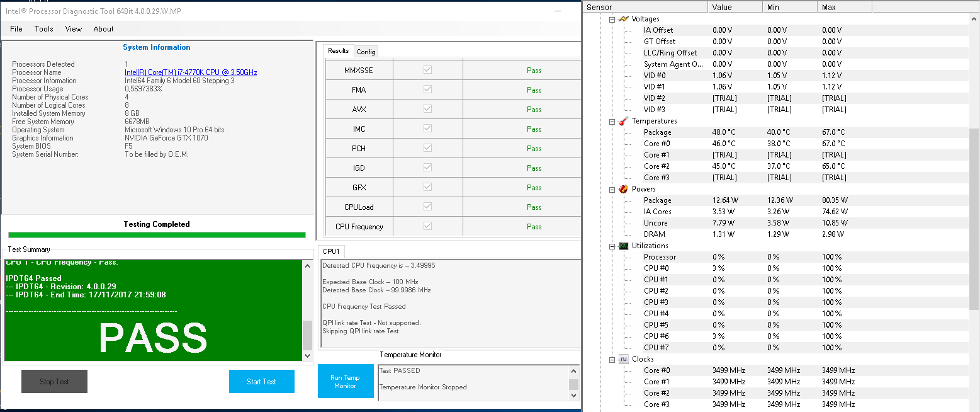Viewport: 980px width, 412px height.
Task: Click Test Summary scrollbar up arrow
Action: point(307,265)
